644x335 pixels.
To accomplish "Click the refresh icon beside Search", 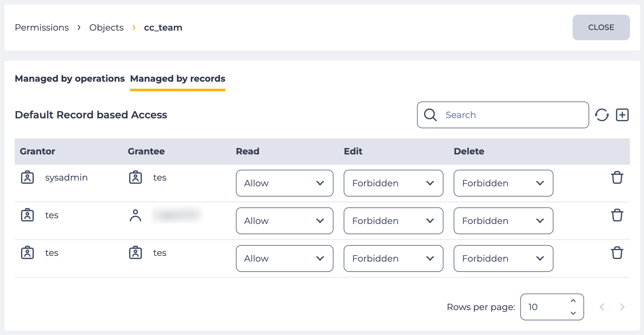I will coord(602,115).
